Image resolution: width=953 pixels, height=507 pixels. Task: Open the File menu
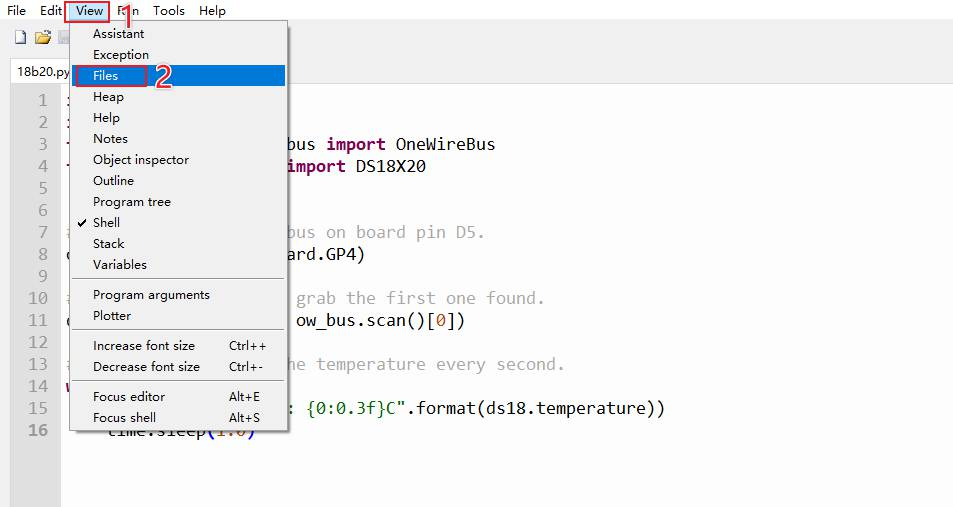17,11
